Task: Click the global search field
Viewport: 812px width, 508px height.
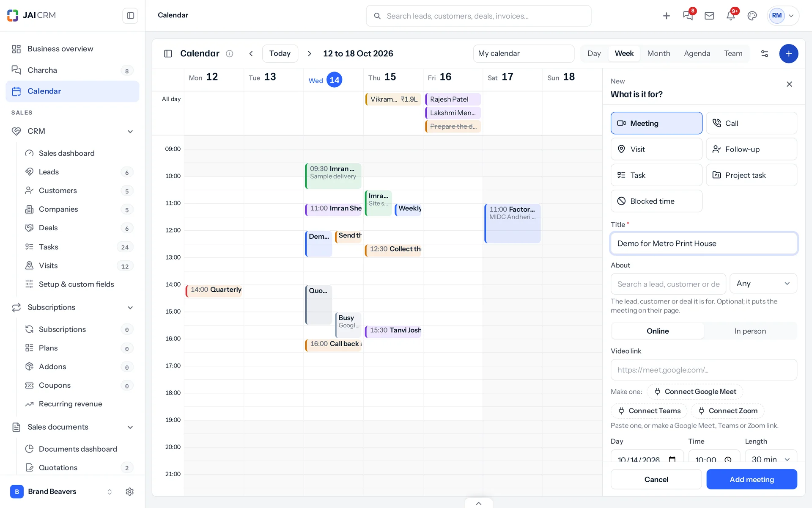Action: click(478, 16)
